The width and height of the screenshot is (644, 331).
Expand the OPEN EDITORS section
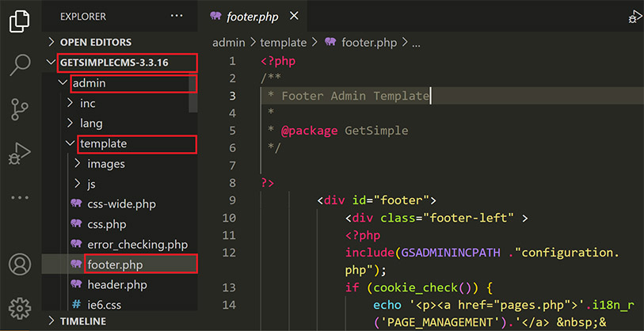tap(119, 42)
